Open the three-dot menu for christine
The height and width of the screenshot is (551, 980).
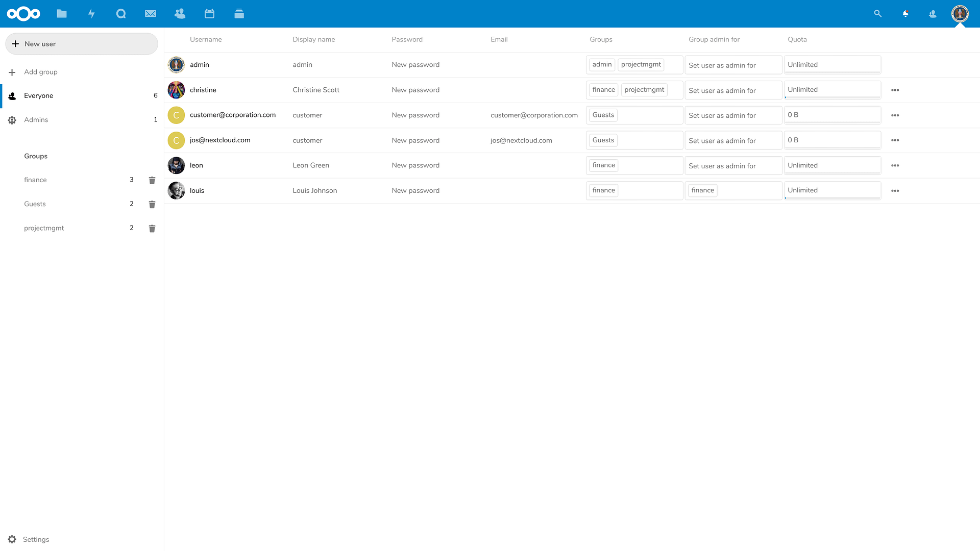(895, 90)
